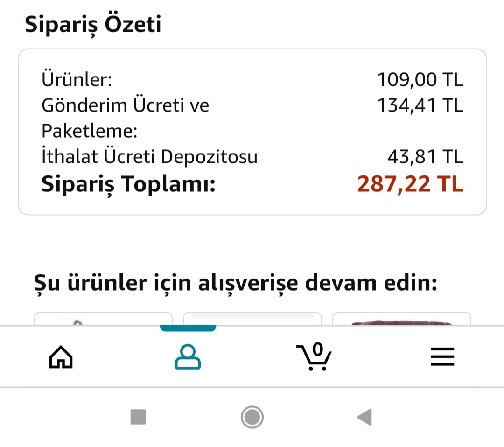Select the 109,00 TL products price

point(420,80)
